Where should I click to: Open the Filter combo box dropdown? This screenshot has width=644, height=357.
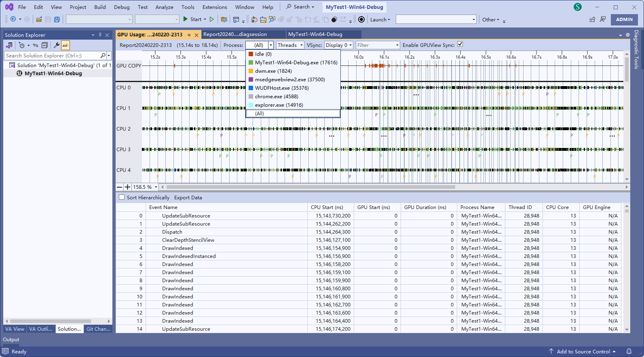point(397,45)
